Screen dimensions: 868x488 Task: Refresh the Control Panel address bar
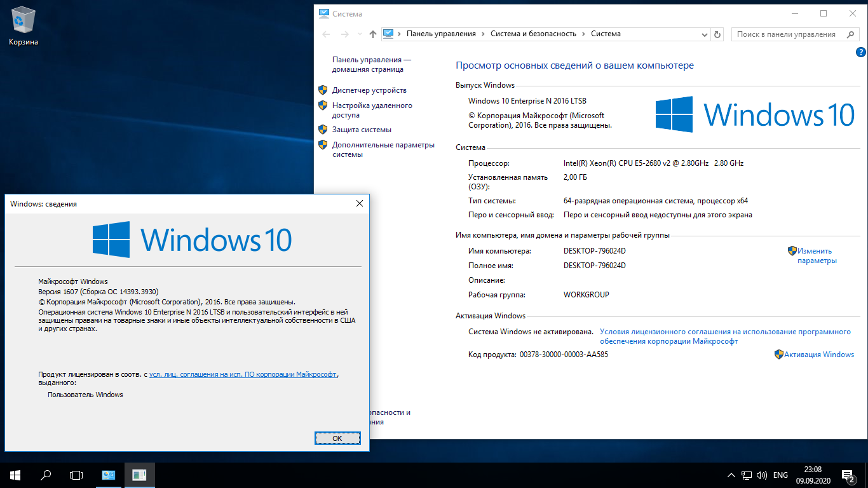click(717, 34)
